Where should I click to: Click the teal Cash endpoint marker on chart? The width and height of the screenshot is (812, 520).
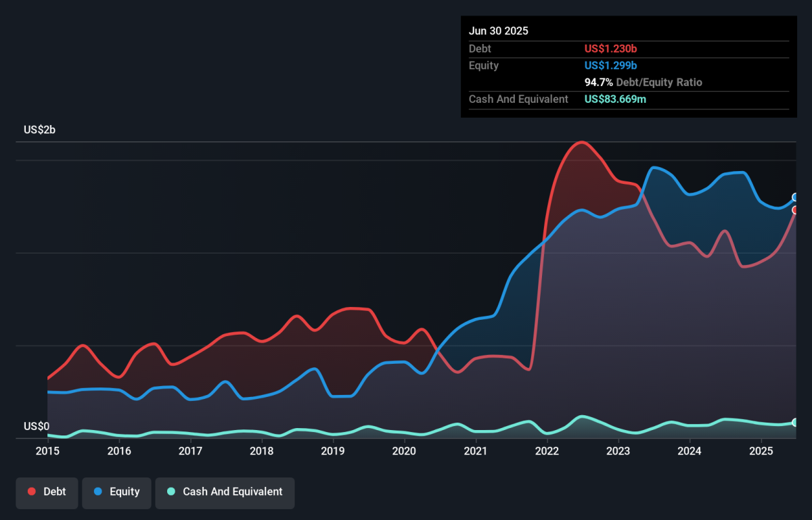[x=796, y=423]
